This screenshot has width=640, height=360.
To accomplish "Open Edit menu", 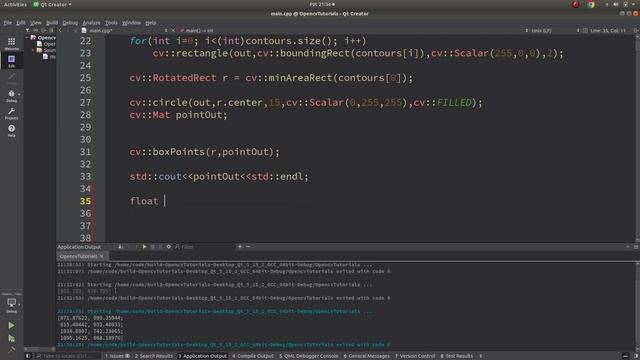I will point(21,22).
